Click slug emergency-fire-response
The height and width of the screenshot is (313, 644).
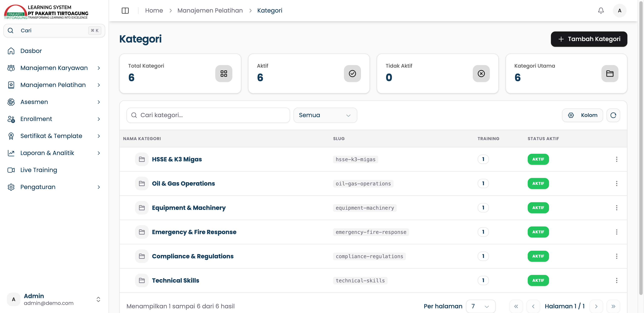371,232
